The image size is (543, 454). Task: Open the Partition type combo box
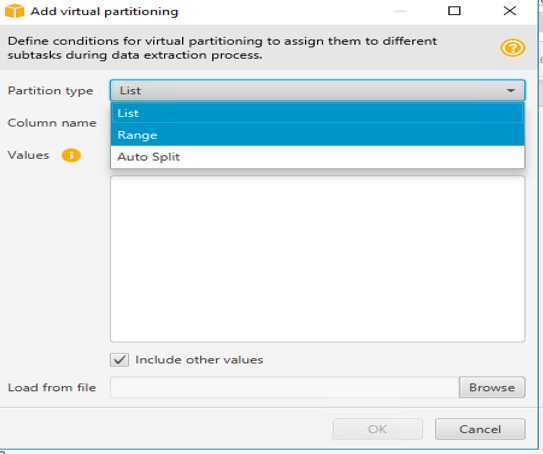317,90
